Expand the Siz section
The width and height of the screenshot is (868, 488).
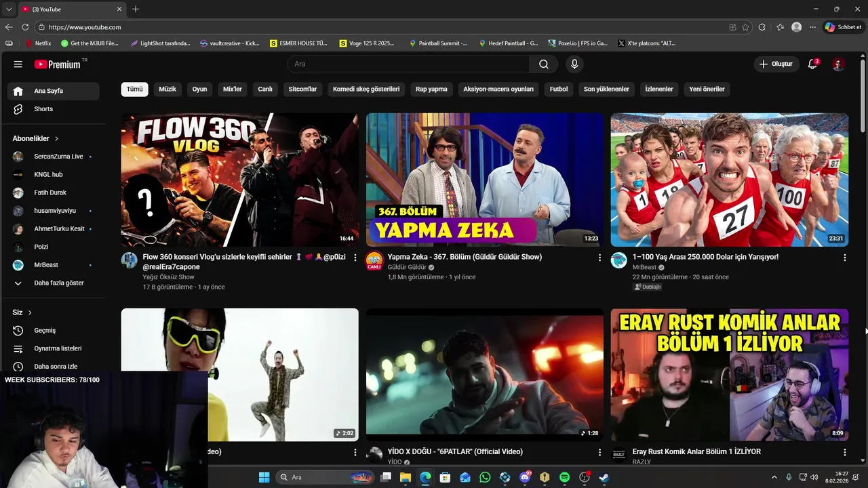(x=22, y=312)
